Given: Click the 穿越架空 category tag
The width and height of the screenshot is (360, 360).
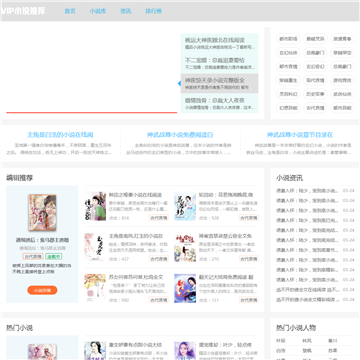Looking at the screenshot, I should pyautogui.click(x=342, y=53).
